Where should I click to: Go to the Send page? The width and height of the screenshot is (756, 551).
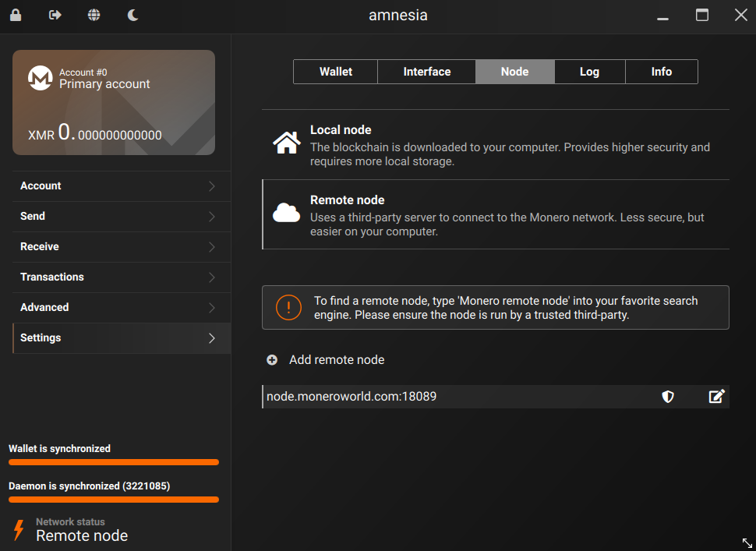pyautogui.click(x=122, y=217)
